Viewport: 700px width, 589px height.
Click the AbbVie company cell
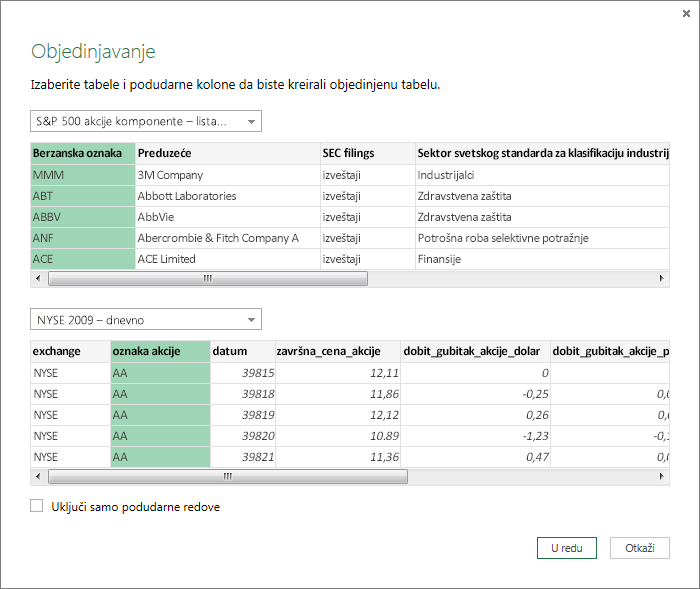click(x=228, y=217)
